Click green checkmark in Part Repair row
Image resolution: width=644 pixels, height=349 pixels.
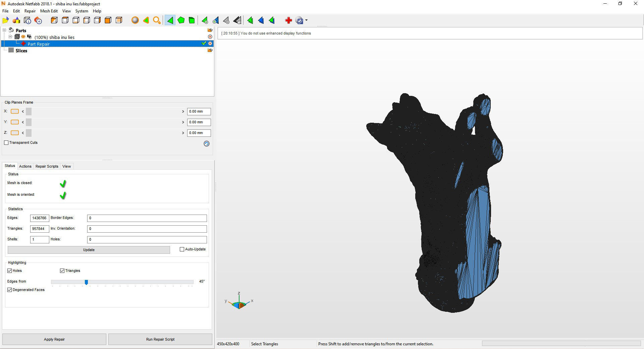tap(204, 44)
